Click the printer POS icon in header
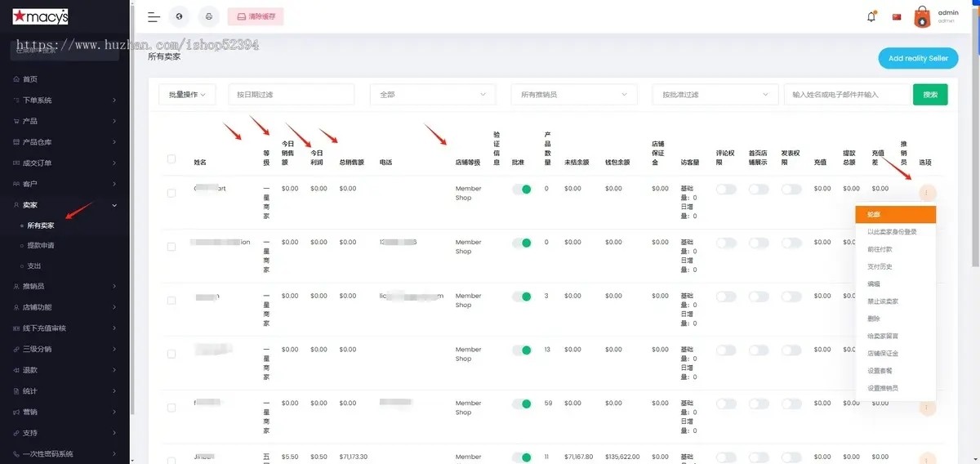980x464 pixels. (209, 16)
